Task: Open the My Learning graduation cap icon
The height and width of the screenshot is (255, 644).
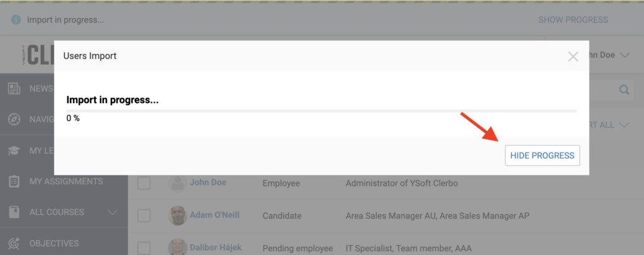Action: [x=14, y=151]
